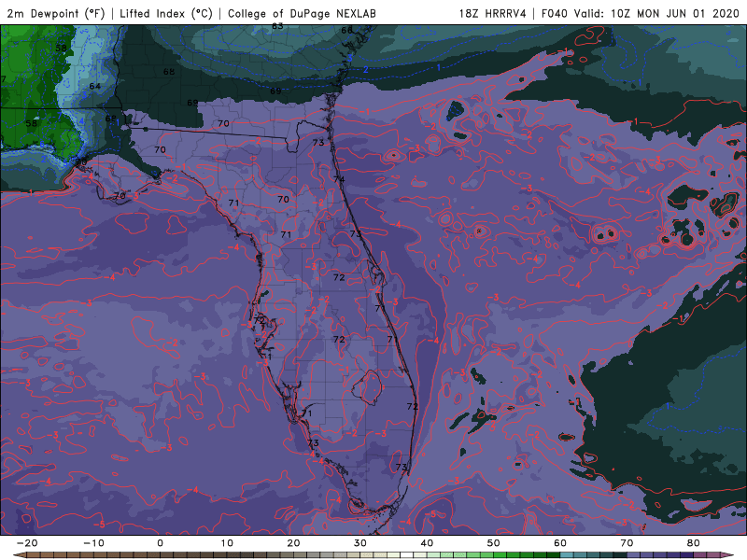Click the "10Z MON JUN 01 2020" valid time
The height and width of the screenshot is (560, 747).
[675, 13]
